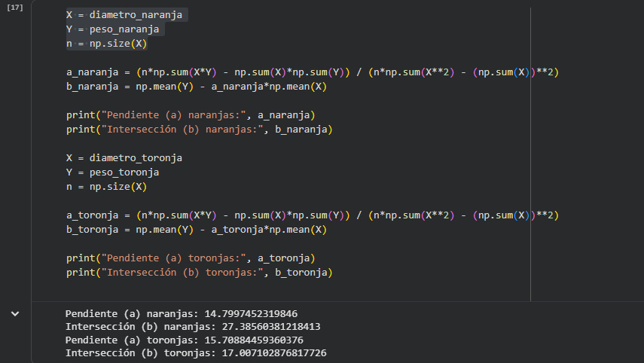The image size is (644, 363).
Task: Click output value 14.7997452319846
Action: click(x=251, y=314)
